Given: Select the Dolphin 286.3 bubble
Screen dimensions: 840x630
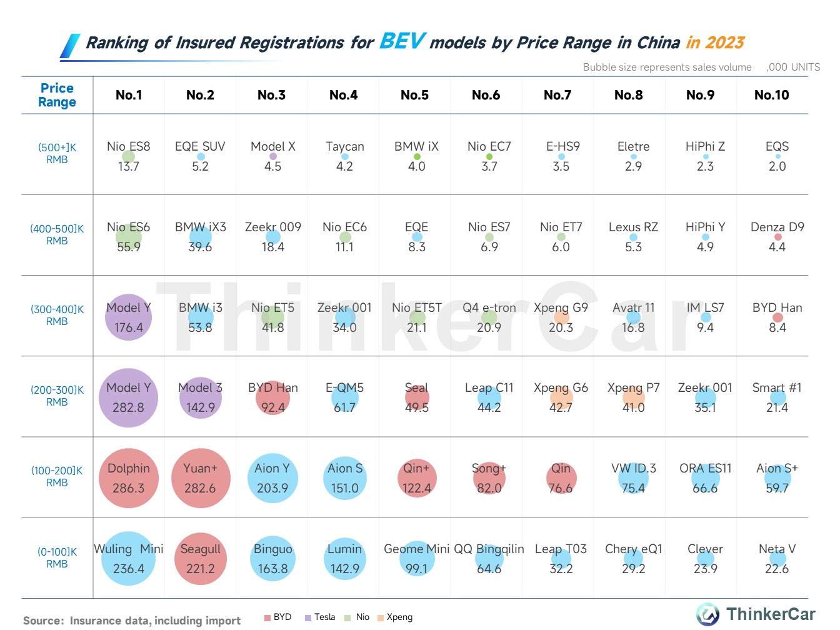Looking at the screenshot, I should 128,478.
